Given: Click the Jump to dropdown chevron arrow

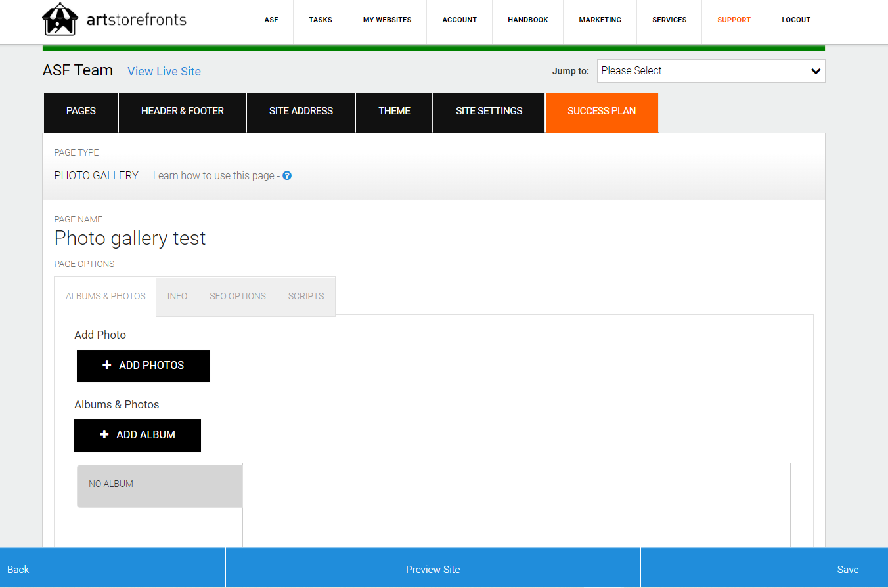Looking at the screenshot, I should pos(816,71).
